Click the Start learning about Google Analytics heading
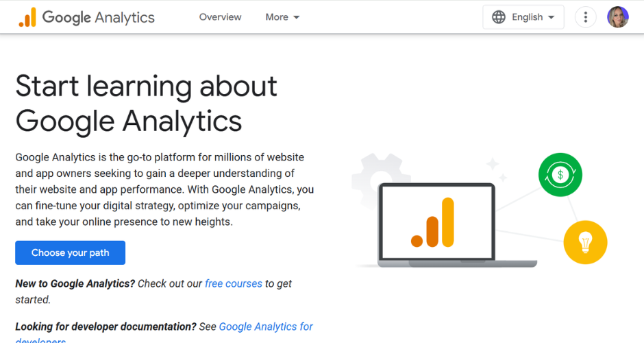 pyautogui.click(x=146, y=104)
